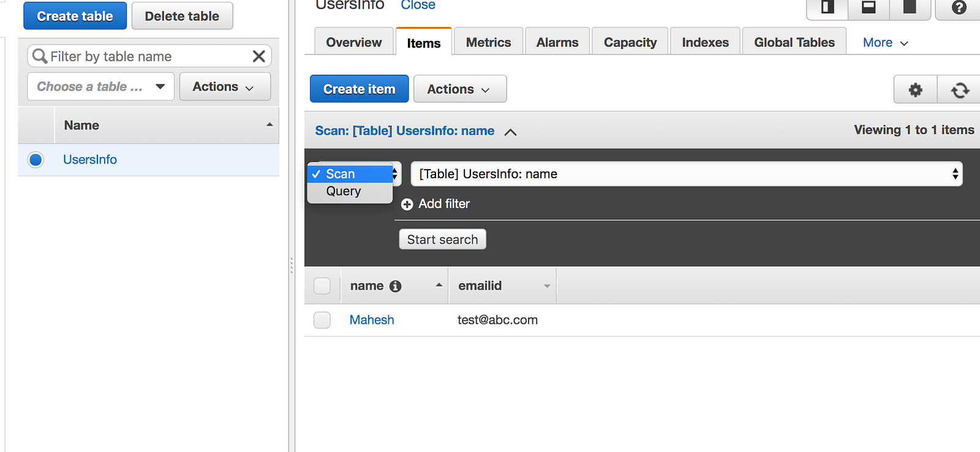This screenshot has width=980, height=452.
Task: Choose Query in the operation menu
Action: click(x=350, y=191)
